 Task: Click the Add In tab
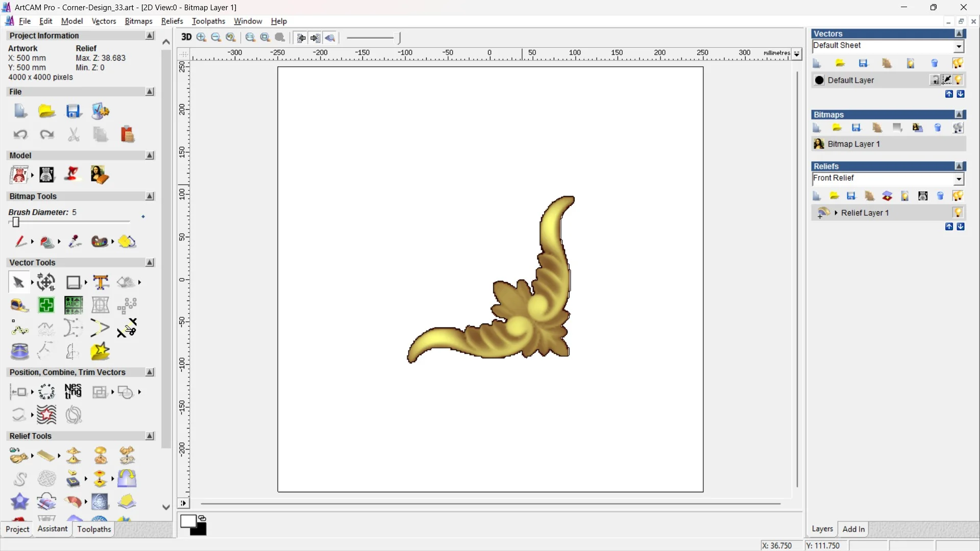point(853,529)
